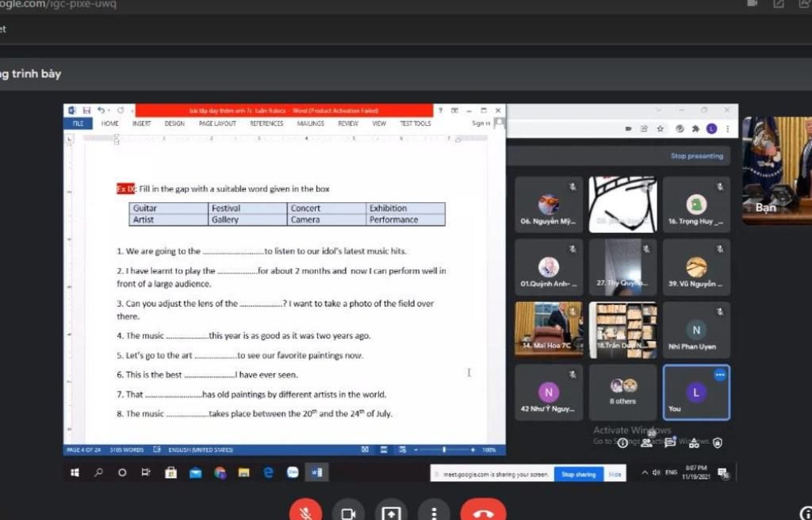812x520 pixels.
Task: Click the ruler tab selector in Word
Action: (71, 138)
